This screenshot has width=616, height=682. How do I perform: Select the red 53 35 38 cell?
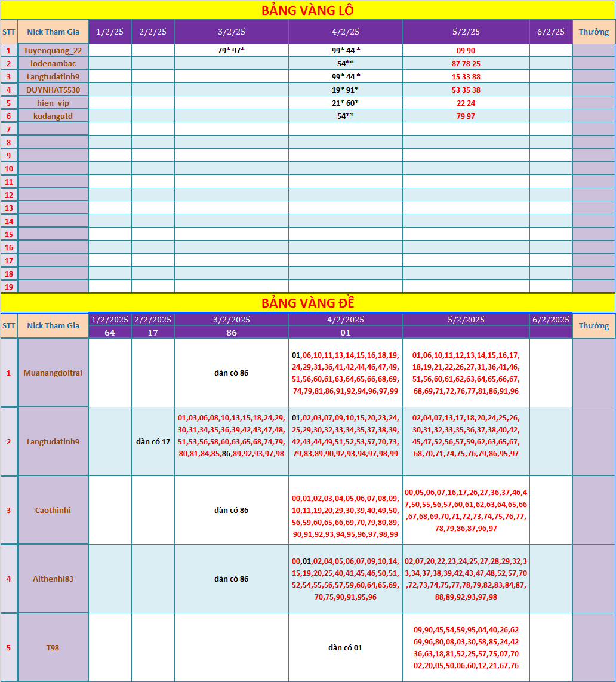[466, 90]
